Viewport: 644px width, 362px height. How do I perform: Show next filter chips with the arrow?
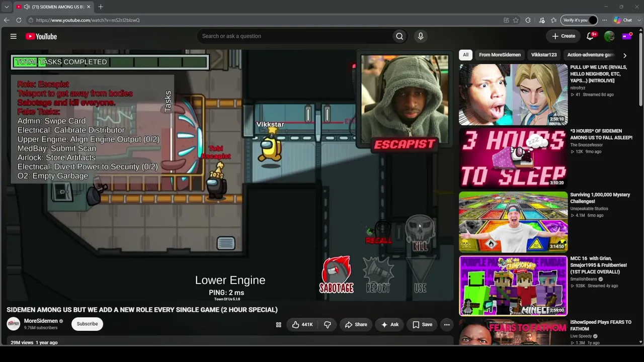pyautogui.click(x=625, y=55)
